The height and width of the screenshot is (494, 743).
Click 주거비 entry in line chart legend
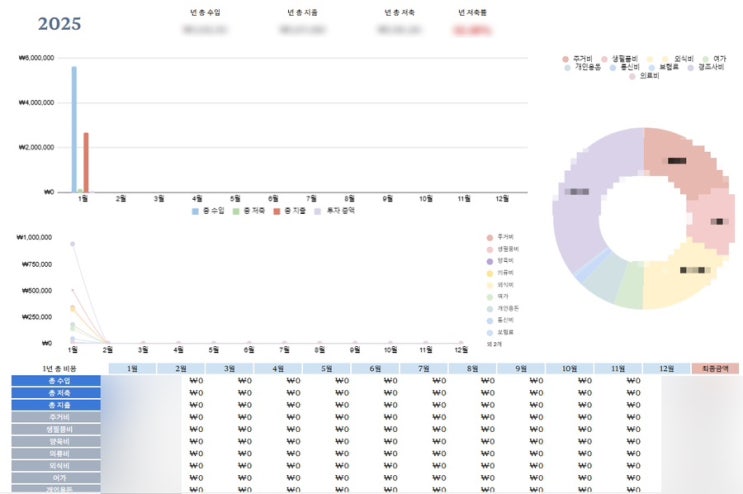(x=500, y=237)
